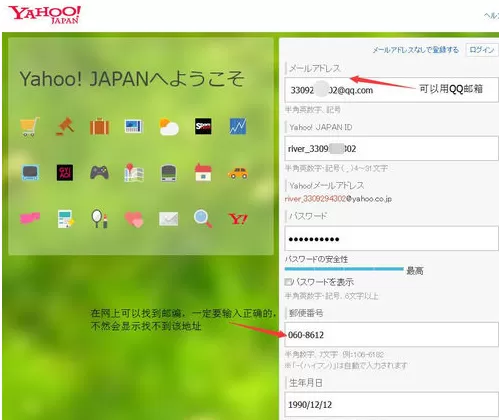499x420 pixels.
Task: Focus the メールアドレス input field
Action: coord(391,90)
